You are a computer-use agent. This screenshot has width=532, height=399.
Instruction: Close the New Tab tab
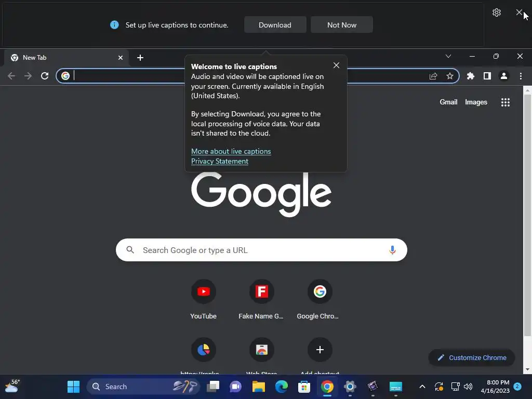point(121,58)
